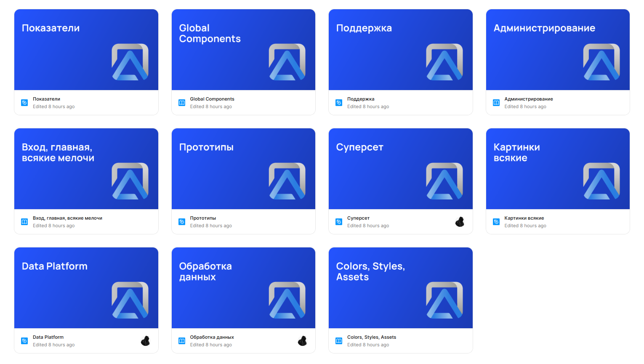Screen dimensions: 644x364
Task: Click the user avatar on the Суперсет card
Action: tap(460, 222)
